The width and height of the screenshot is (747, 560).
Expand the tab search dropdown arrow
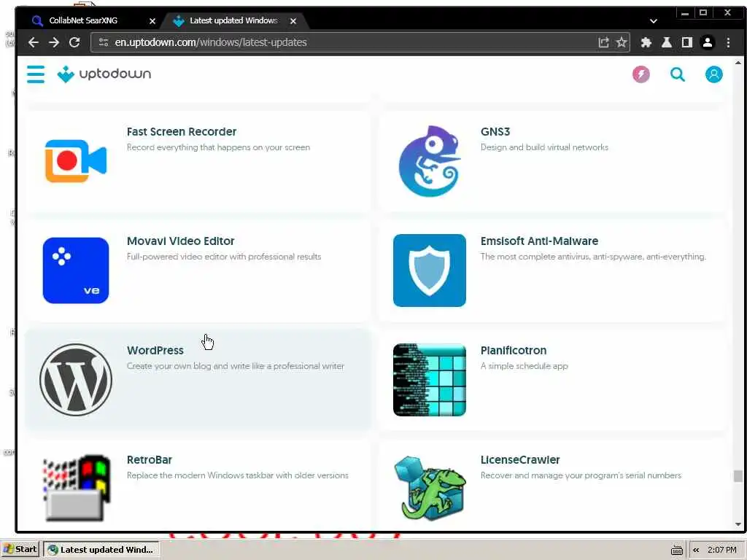[654, 21]
